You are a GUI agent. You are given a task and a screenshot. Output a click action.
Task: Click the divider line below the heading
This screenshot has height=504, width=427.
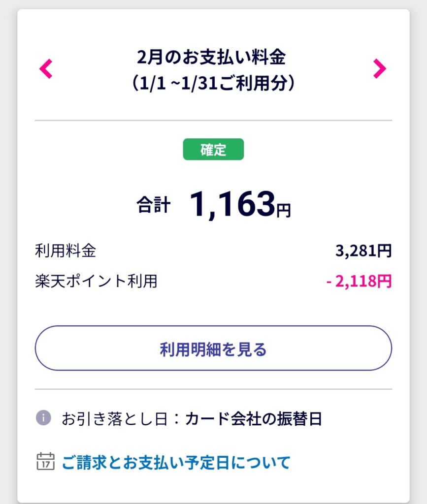[213, 120]
